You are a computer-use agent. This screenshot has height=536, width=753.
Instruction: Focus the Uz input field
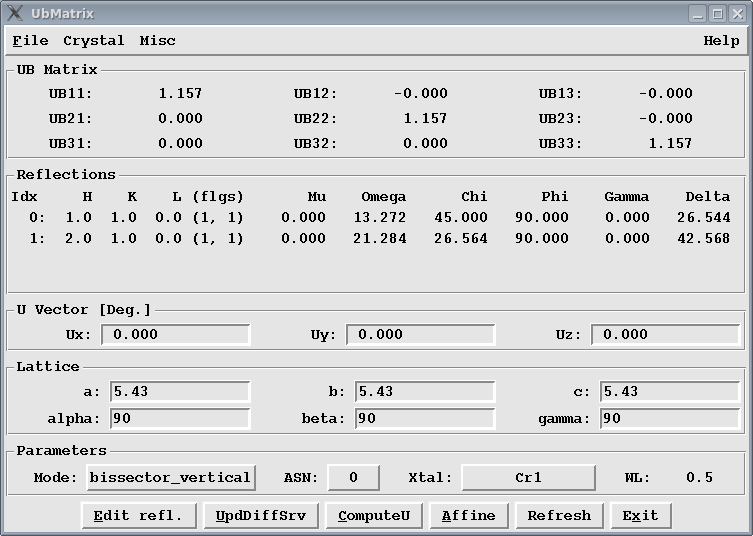tap(665, 334)
